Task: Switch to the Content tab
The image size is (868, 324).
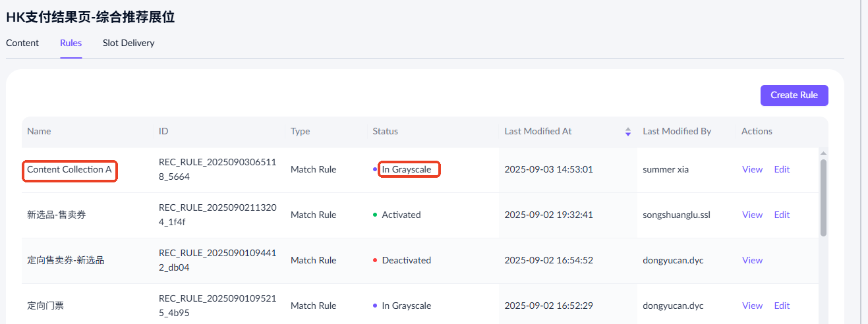Action: [22, 43]
